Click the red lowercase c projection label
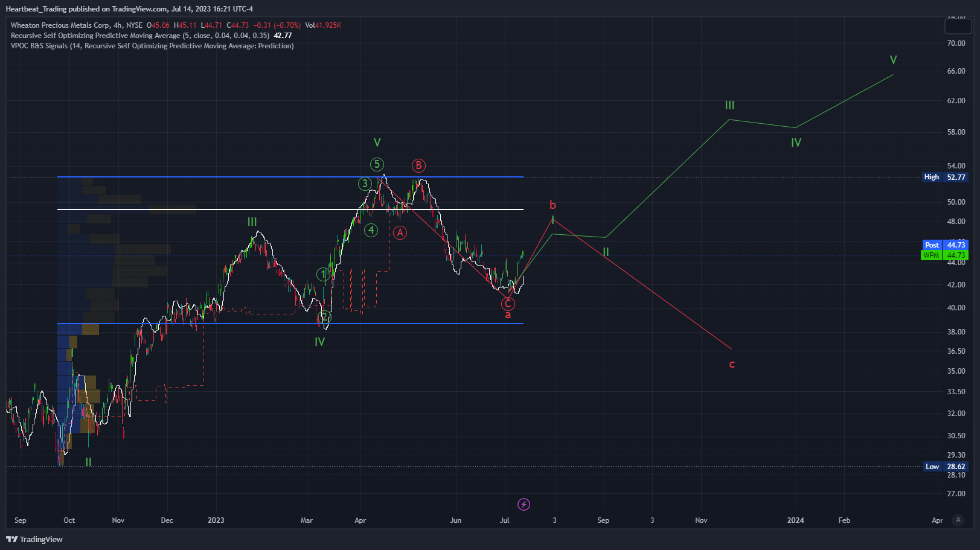 pos(732,364)
